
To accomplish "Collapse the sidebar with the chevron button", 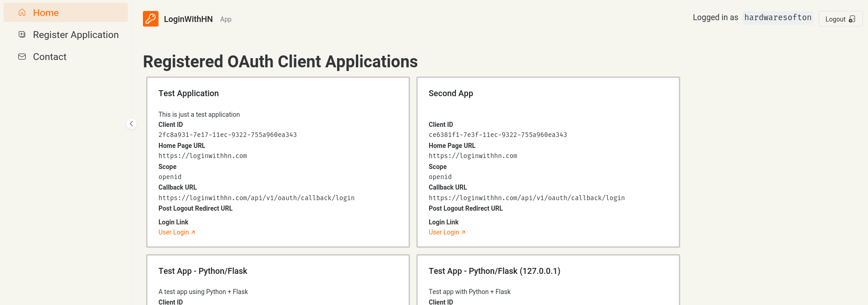I will (131, 124).
